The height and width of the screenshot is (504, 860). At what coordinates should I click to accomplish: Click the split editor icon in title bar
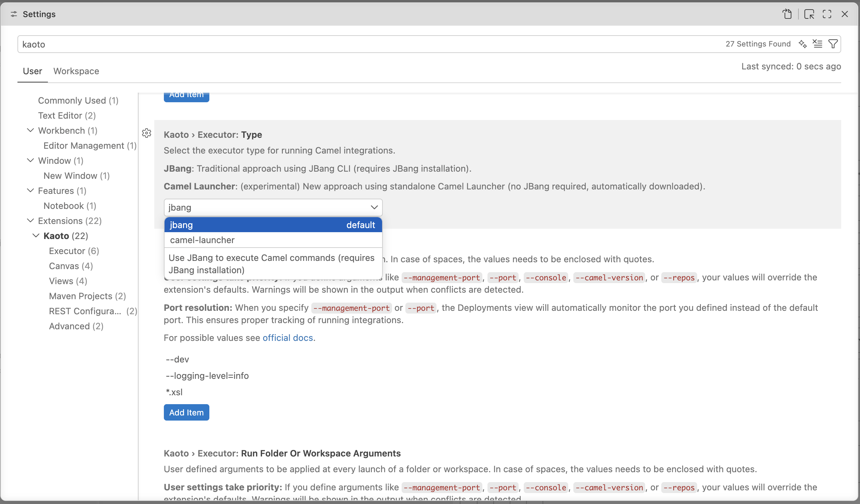(x=809, y=14)
